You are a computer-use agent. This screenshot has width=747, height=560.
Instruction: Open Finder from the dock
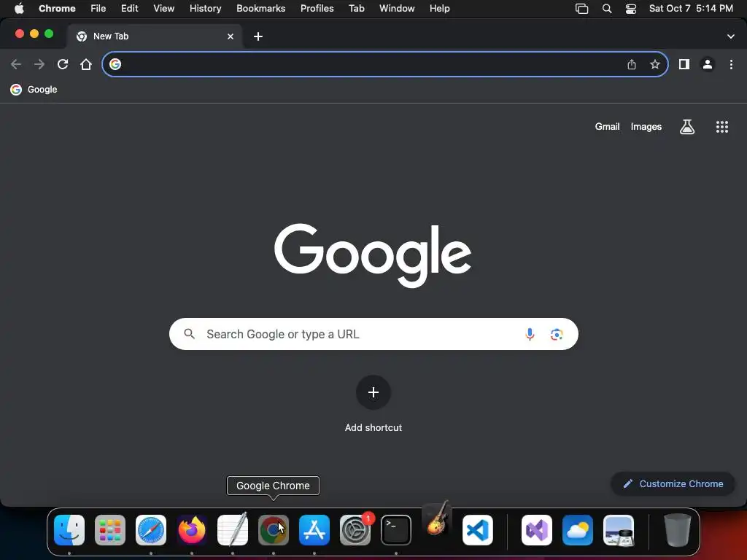tap(69, 530)
